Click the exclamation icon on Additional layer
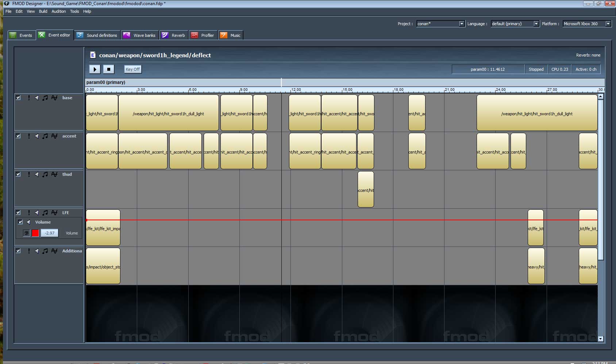Image resolution: width=616 pixels, height=364 pixels. [29, 251]
